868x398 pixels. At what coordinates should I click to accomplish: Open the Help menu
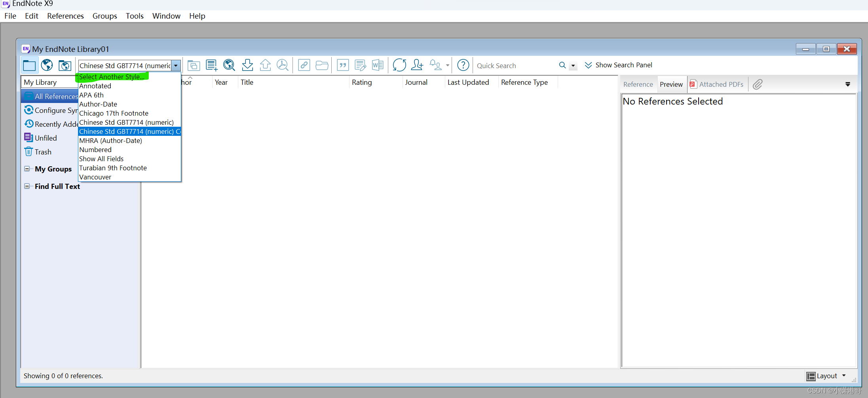(x=197, y=16)
